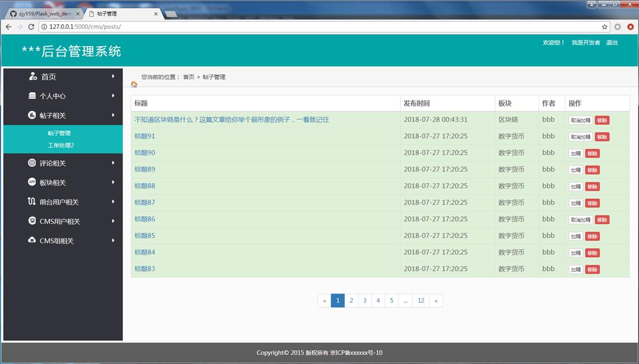The image size is (639, 364).
Task: Click the 前台用户相关 sidebar icon
Action: 32,201
